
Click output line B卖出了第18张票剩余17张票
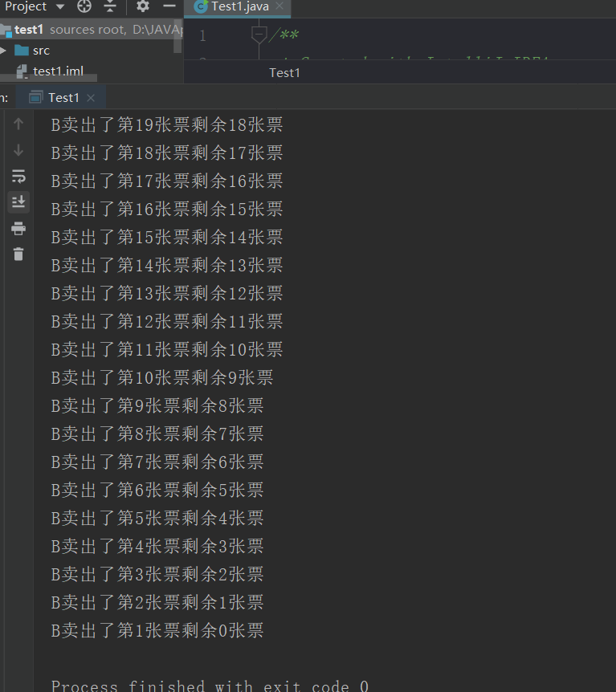tap(167, 153)
